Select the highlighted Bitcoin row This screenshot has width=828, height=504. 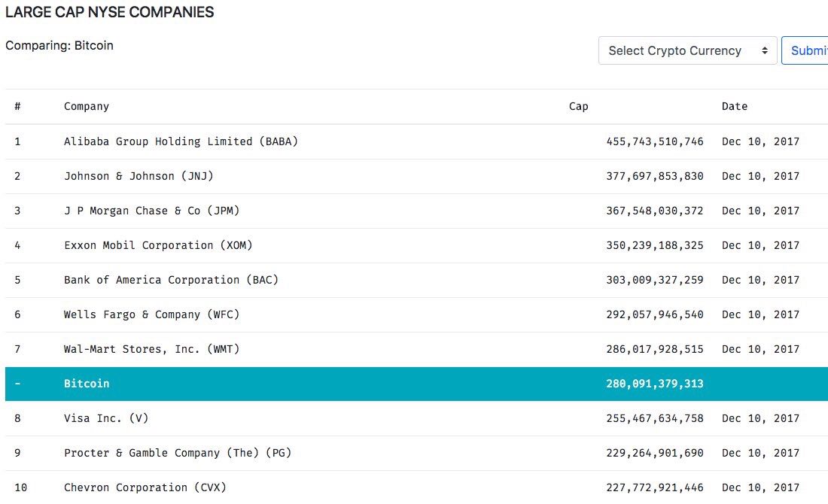coord(87,384)
